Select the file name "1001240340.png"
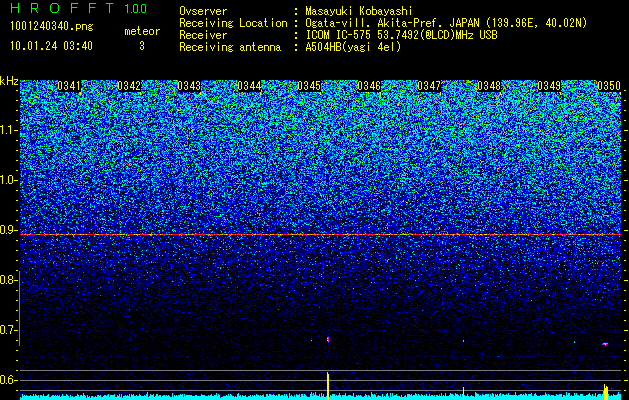629x400 pixels. click(52, 26)
